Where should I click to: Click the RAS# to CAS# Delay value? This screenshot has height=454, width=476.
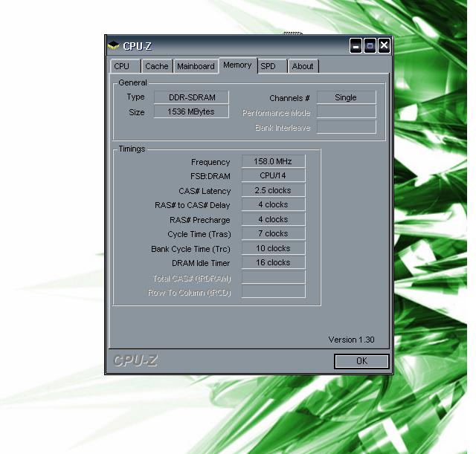(274, 204)
